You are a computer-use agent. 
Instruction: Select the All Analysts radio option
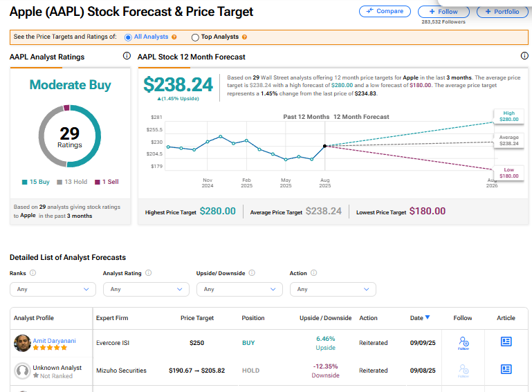(128, 37)
